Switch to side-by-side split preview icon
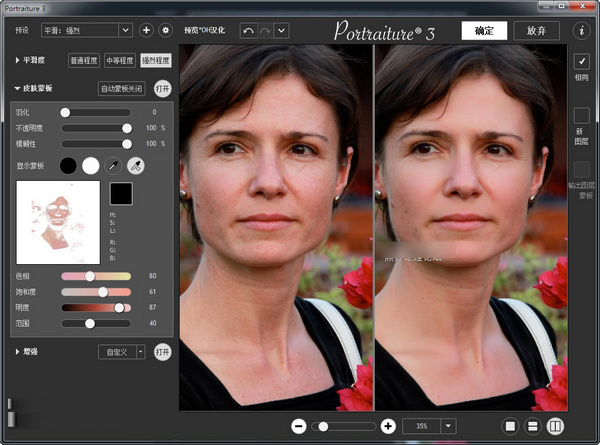Viewport: 600px width, 445px height. point(555,426)
